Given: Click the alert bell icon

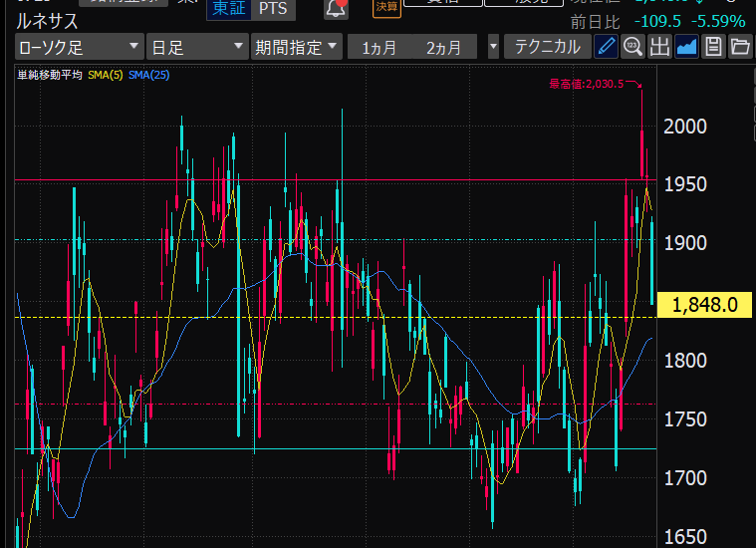Looking at the screenshot, I should tap(337, 9).
